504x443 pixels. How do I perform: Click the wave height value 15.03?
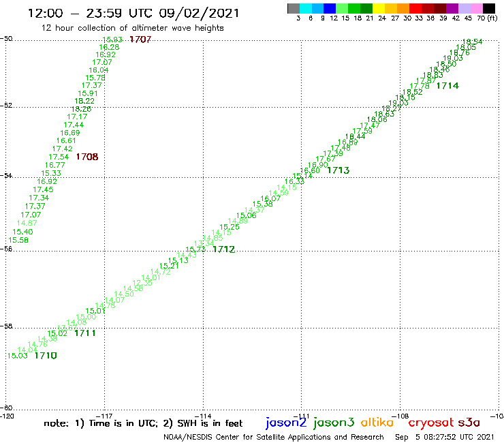(17, 356)
